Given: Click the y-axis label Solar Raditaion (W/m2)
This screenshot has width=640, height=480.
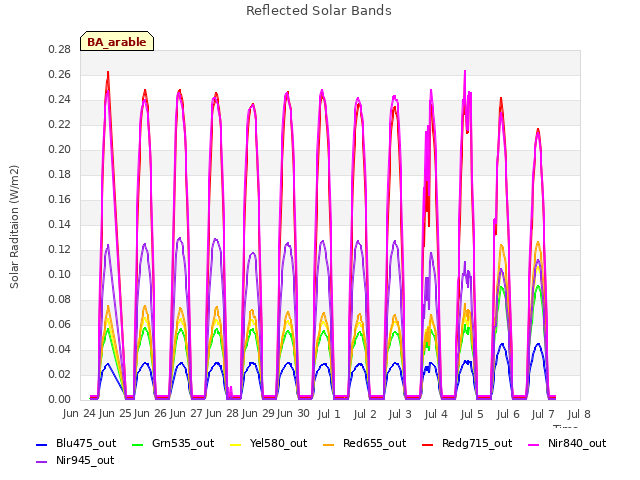Looking at the screenshot, I should pos(14,227).
